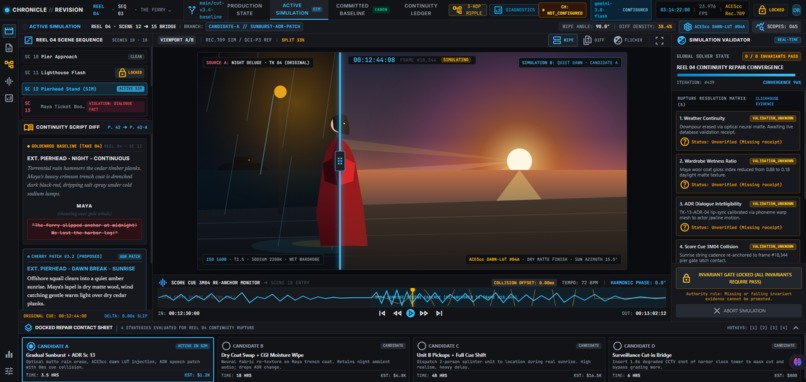Viewport: 806px width, 382px height.
Task: Switch viewport to Wipe mode
Action: pyautogui.click(x=562, y=40)
